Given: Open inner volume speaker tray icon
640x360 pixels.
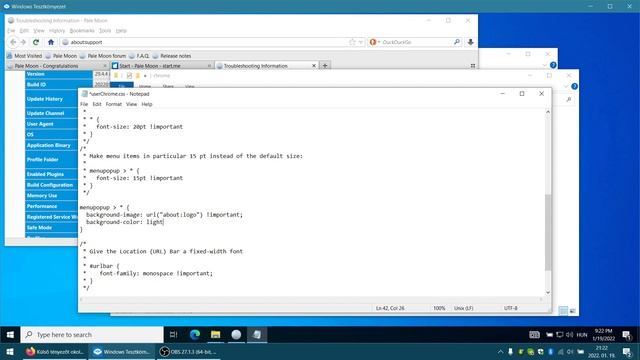Looking at the screenshot, I should [569, 335].
